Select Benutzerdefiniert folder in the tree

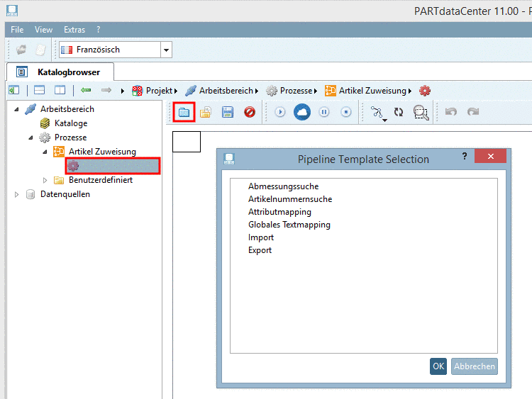[101, 180]
